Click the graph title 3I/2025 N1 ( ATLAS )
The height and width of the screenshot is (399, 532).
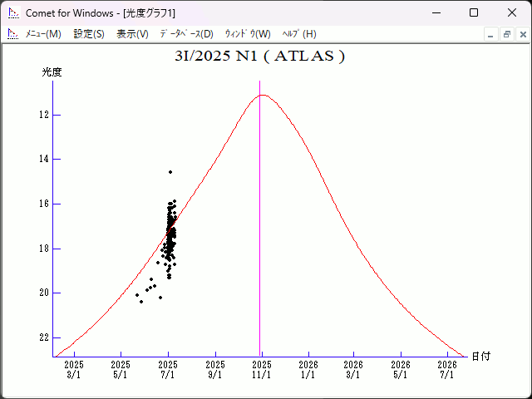coord(260,56)
